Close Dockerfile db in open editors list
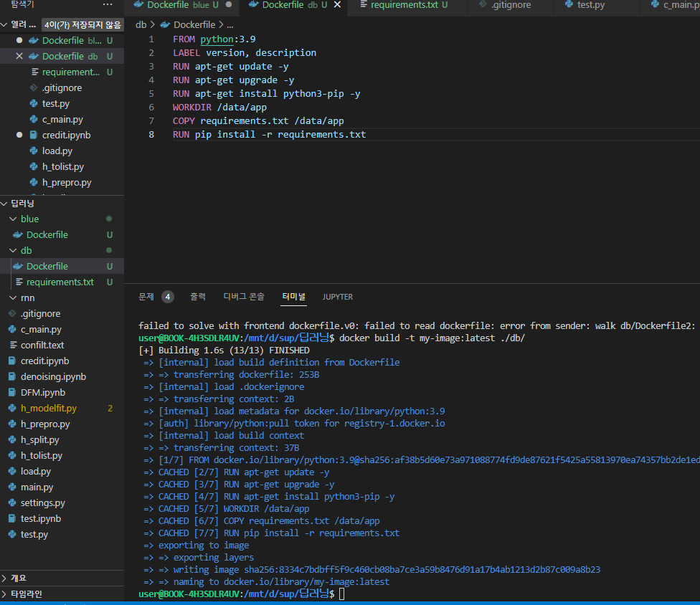 point(19,56)
